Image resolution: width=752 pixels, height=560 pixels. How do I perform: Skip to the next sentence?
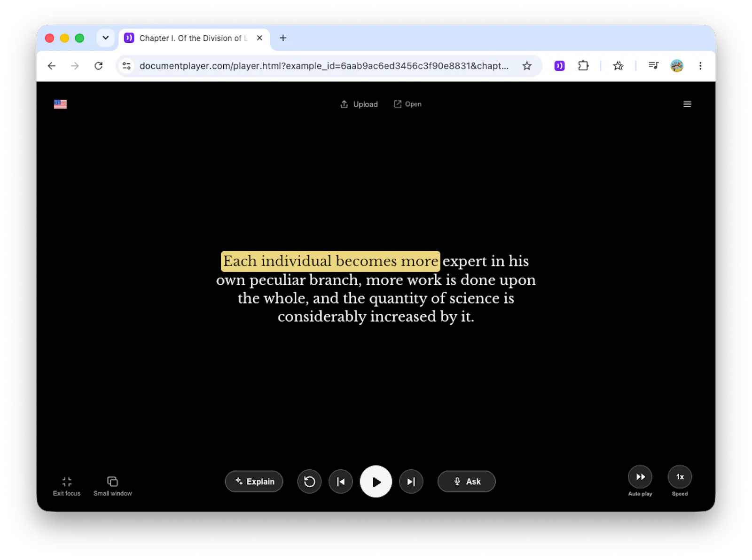click(411, 482)
